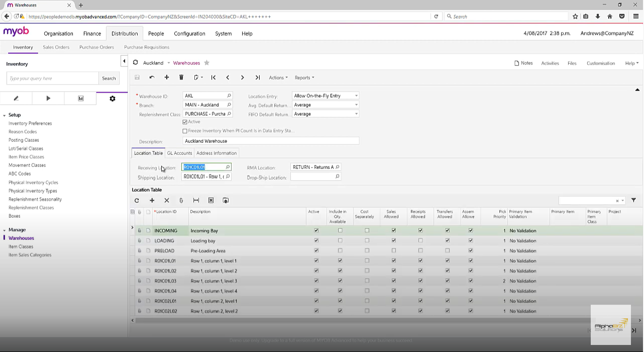Open the Distribution menu
Screen dimensions: 644x352
pyautogui.click(x=124, y=33)
